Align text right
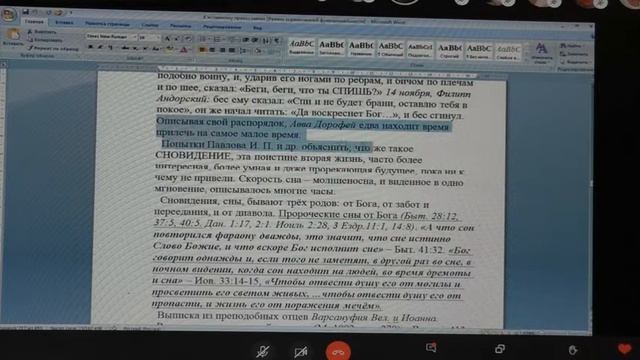The height and width of the screenshot is (360, 640). point(222,50)
